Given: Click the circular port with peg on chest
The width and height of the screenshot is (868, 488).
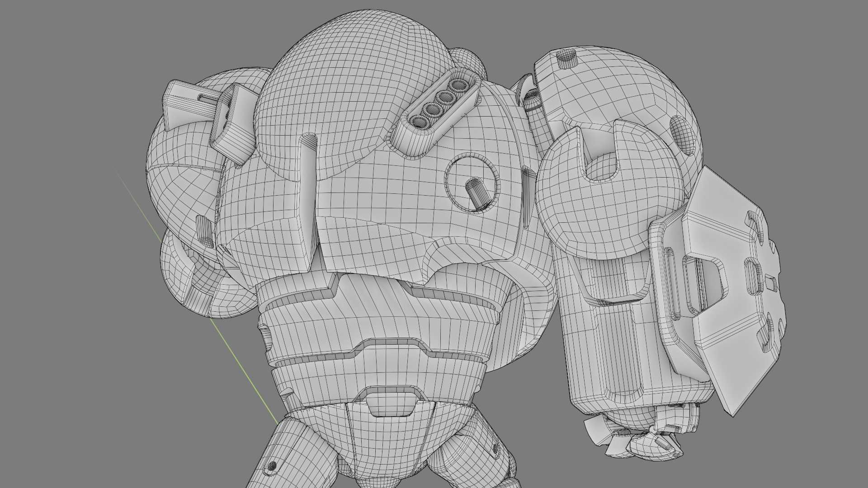Looking at the screenshot, I should point(473,183).
